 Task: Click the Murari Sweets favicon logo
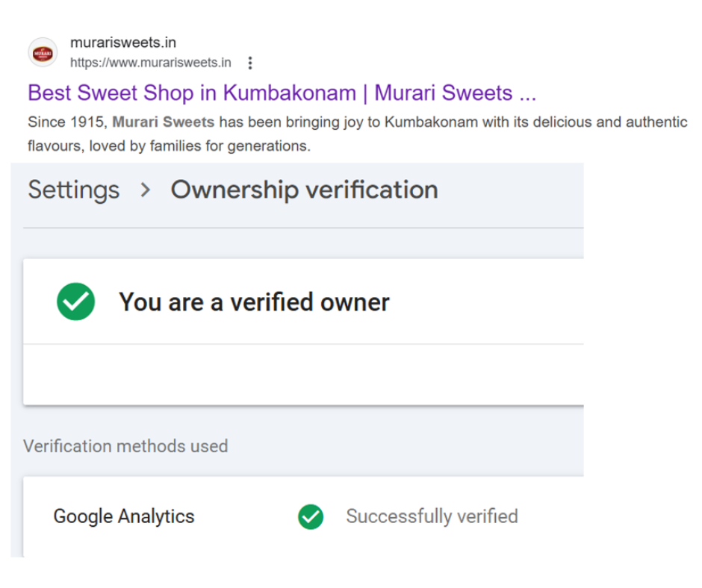coord(43,53)
